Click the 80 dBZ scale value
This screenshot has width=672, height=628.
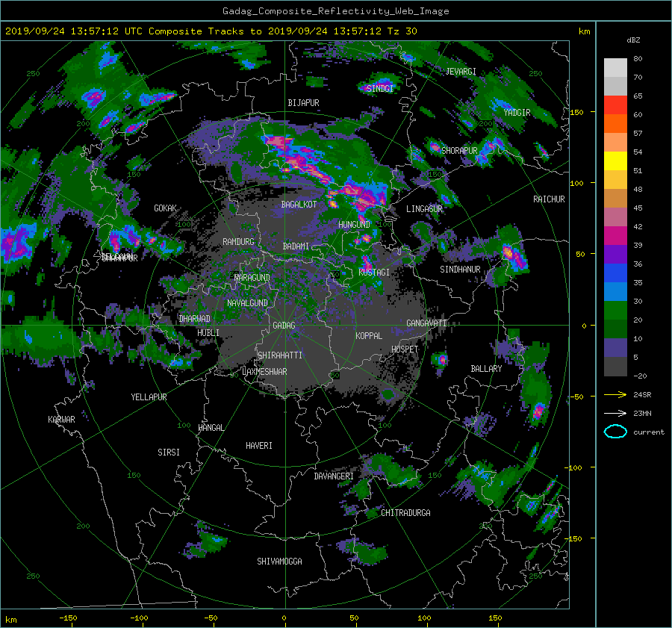[x=638, y=59]
